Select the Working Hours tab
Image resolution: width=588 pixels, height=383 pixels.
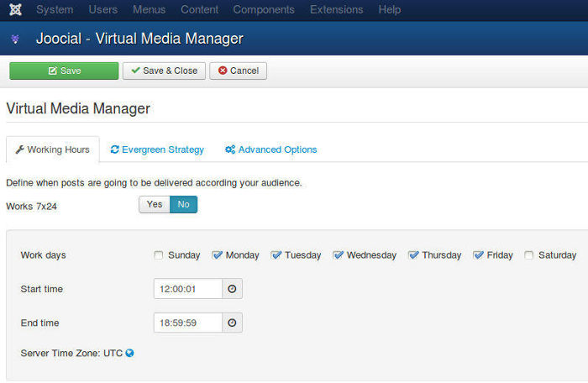53,150
